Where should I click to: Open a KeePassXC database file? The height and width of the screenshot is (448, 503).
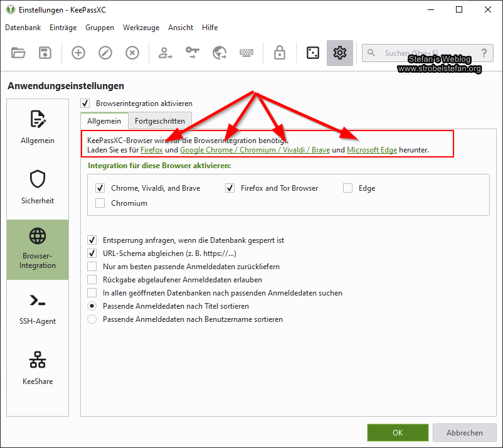[x=18, y=53]
